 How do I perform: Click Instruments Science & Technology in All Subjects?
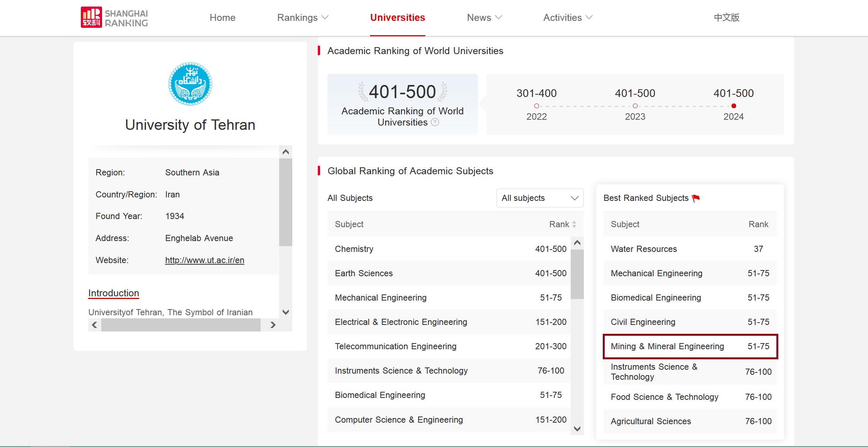449,371
